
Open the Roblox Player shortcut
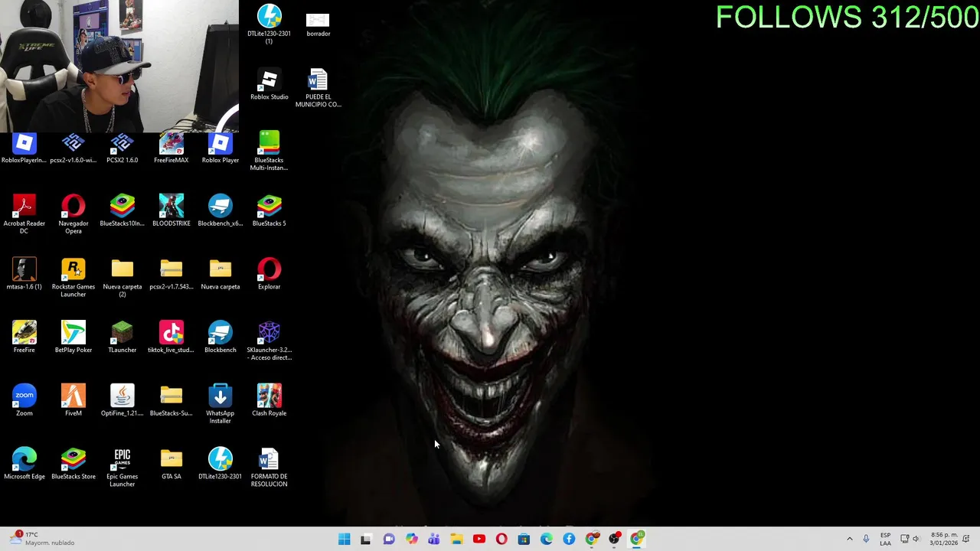click(x=220, y=148)
